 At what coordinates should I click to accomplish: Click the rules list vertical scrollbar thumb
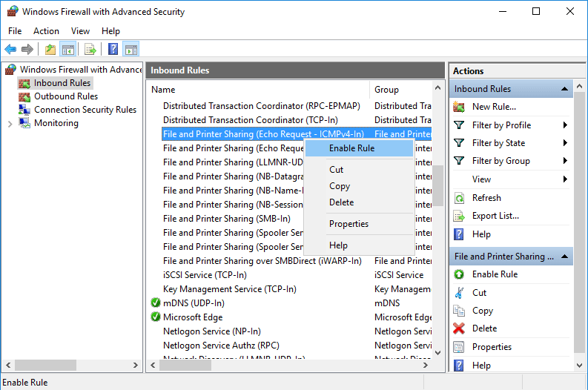437,185
